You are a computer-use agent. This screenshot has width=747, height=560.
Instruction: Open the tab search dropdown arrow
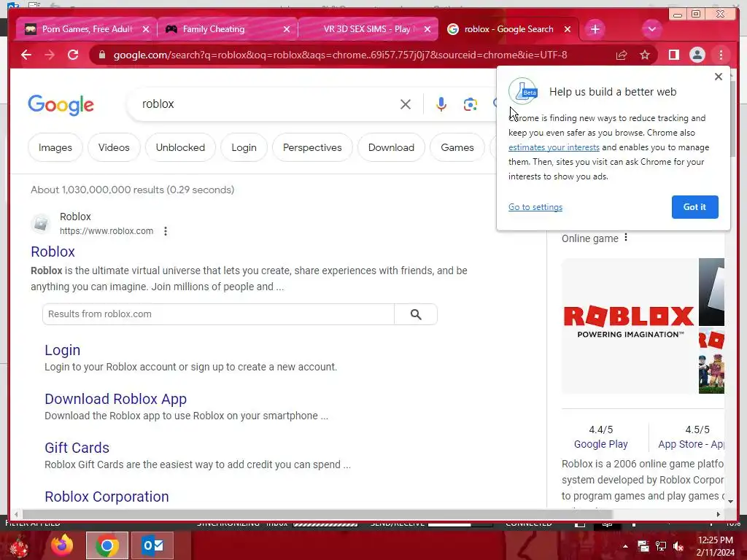[x=651, y=29]
